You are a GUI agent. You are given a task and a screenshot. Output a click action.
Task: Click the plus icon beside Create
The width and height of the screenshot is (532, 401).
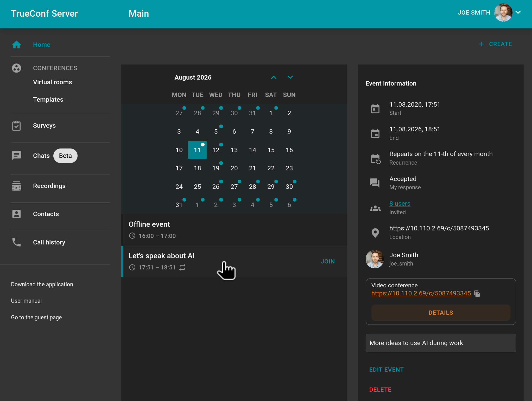(481, 44)
